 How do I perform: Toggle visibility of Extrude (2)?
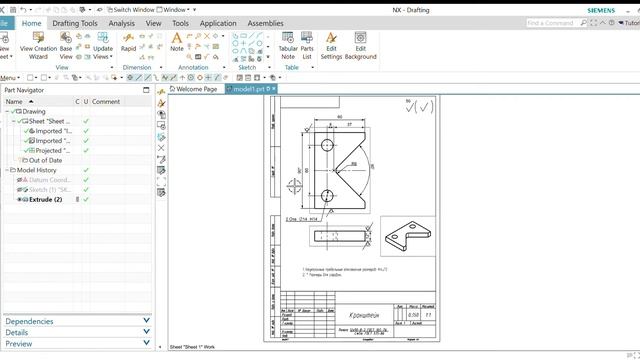coord(19,200)
